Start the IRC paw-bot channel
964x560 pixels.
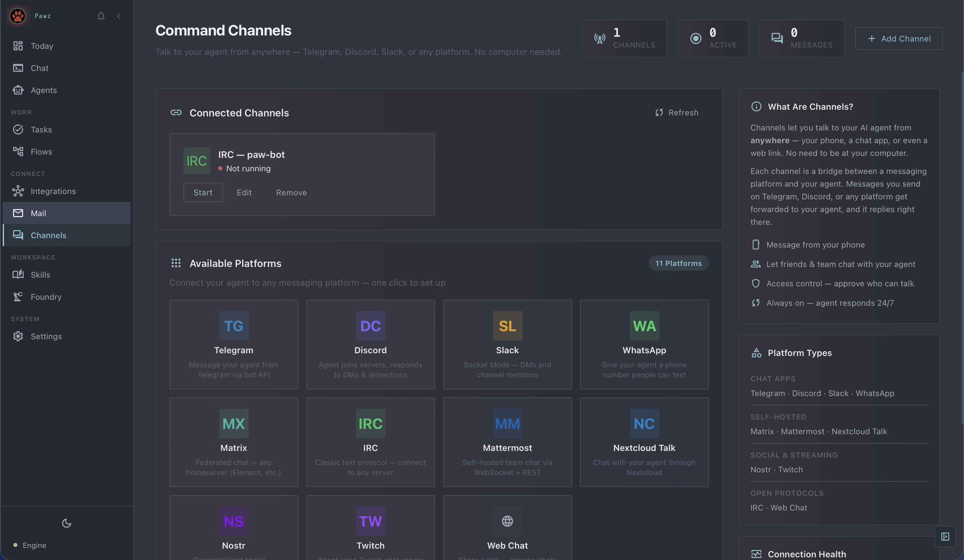click(x=203, y=192)
